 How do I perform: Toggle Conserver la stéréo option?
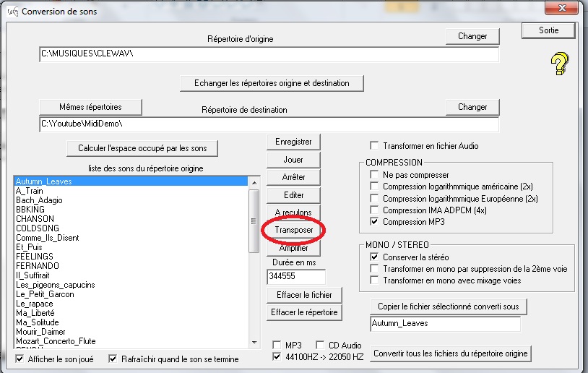click(374, 257)
